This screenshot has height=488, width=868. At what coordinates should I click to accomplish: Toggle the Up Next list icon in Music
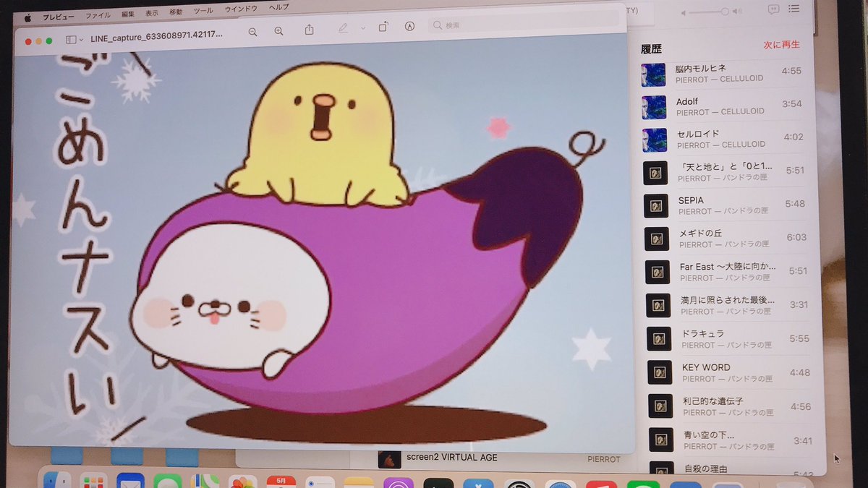(x=794, y=9)
